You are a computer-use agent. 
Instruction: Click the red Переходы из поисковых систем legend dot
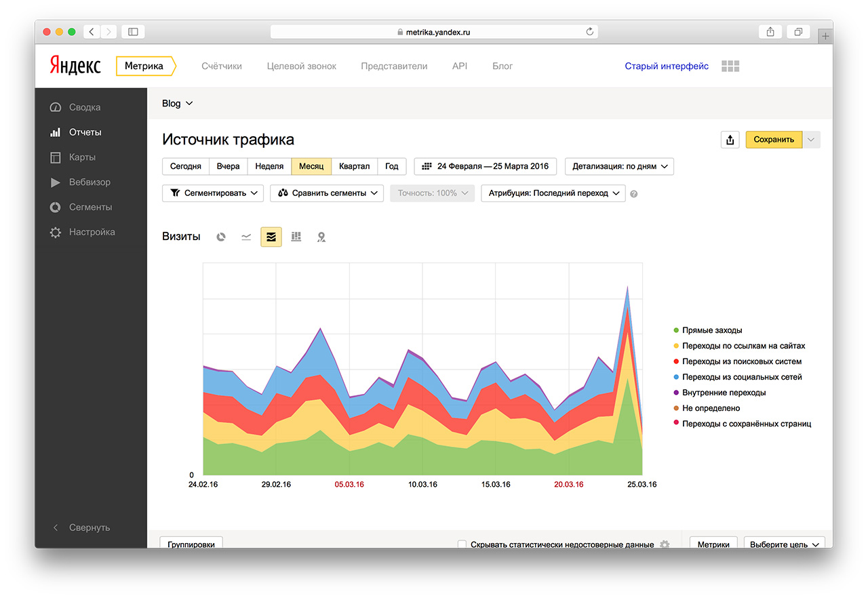(676, 362)
